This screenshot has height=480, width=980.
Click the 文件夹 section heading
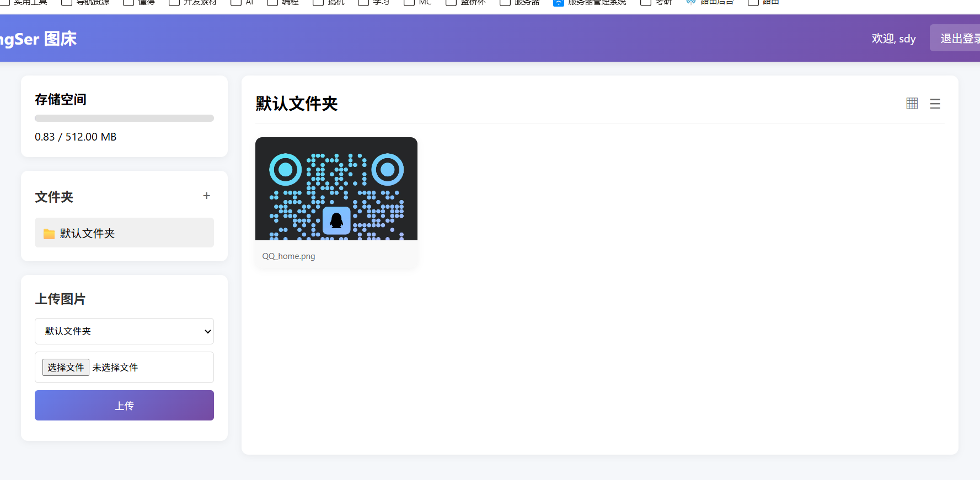tap(54, 197)
